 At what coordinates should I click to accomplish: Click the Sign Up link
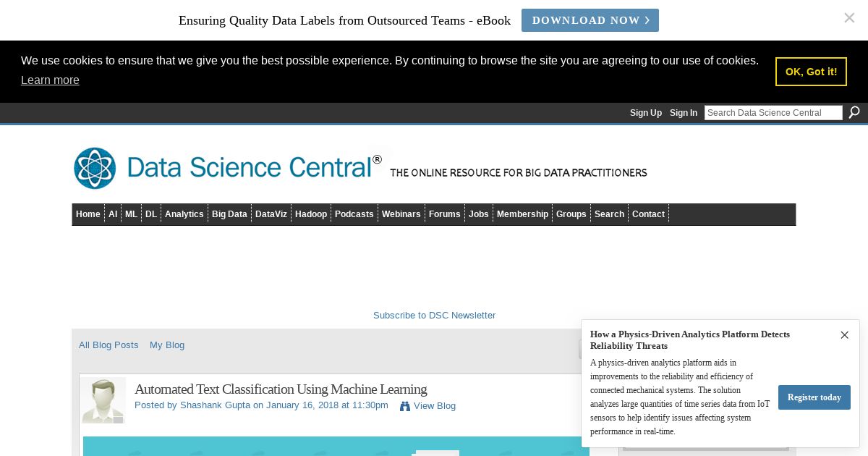[646, 113]
